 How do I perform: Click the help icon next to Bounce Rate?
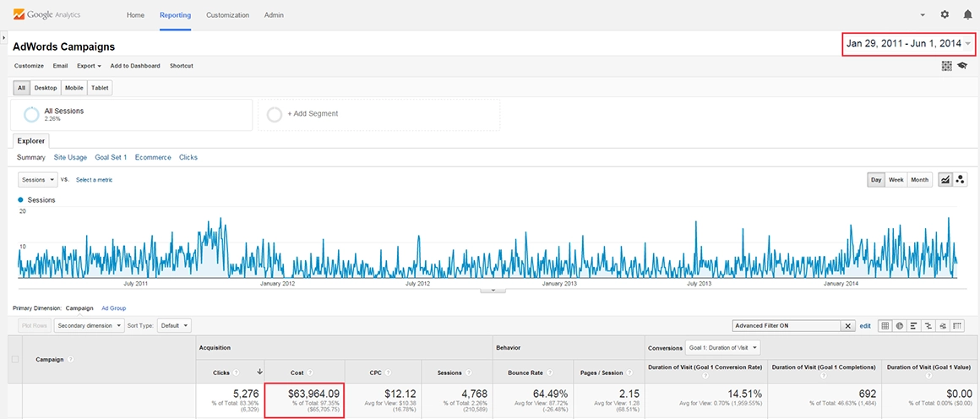(x=549, y=373)
